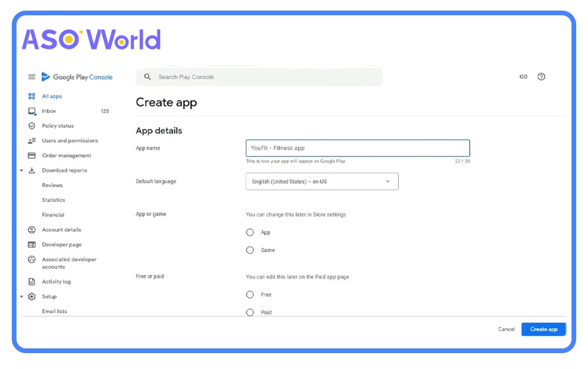Viewport: 588px width, 369px height.
Task: Open Email lists
Action: [54, 311]
